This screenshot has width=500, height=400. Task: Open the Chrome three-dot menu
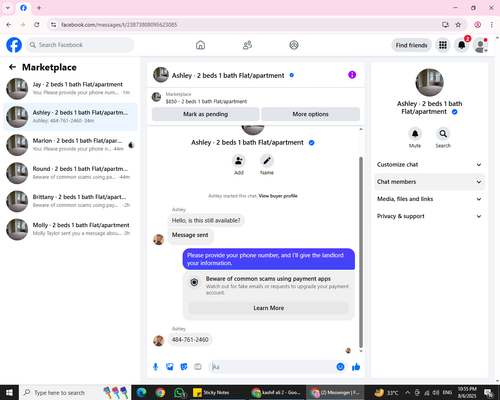coord(492,25)
